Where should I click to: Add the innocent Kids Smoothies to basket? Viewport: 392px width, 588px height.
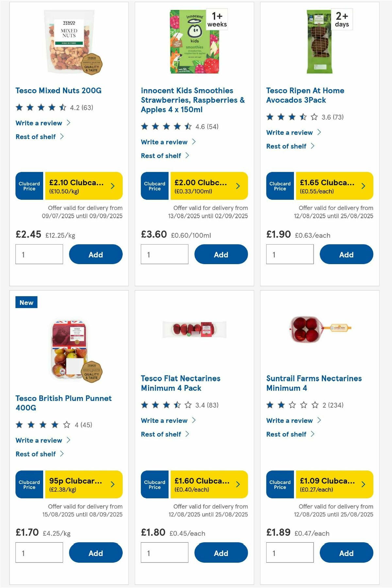click(221, 254)
